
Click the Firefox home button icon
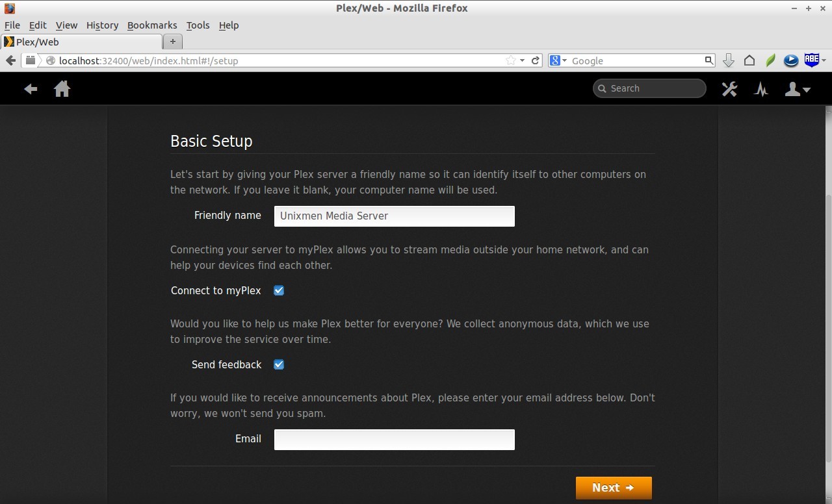click(749, 60)
